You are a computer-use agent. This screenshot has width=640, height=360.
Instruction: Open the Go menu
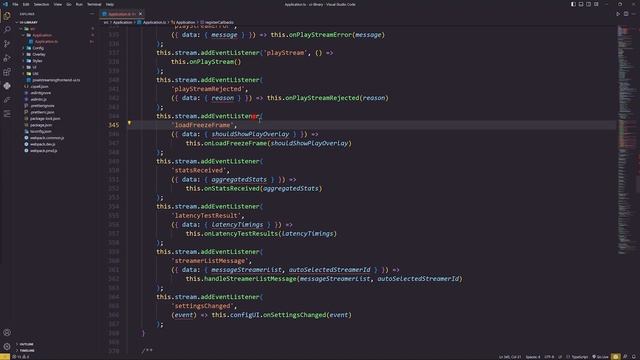click(69, 4)
